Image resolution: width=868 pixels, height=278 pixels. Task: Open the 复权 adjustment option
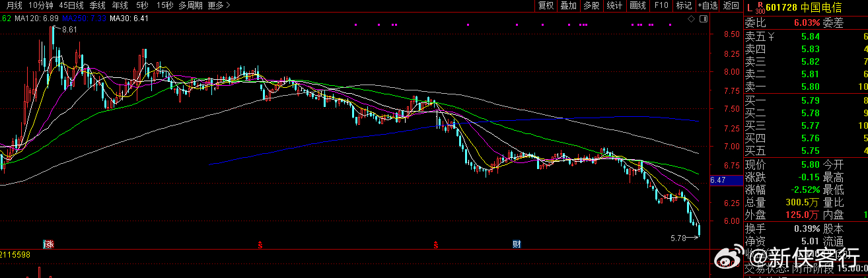[x=546, y=5]
